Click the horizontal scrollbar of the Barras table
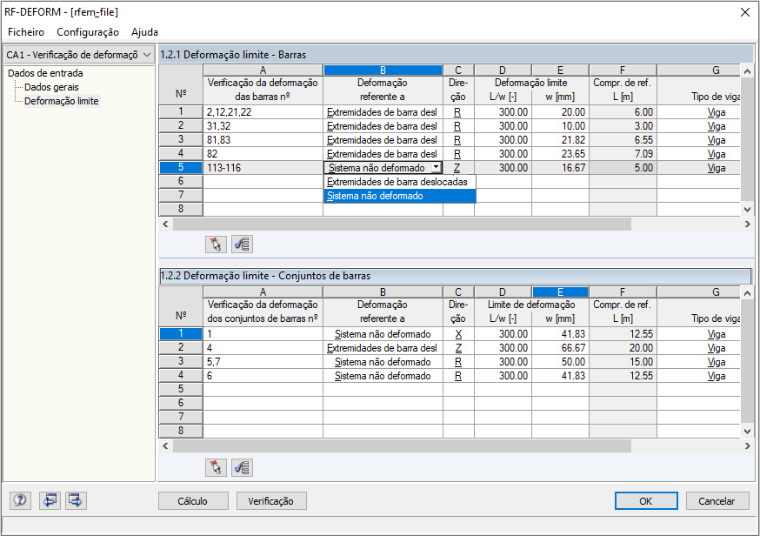 402,224
